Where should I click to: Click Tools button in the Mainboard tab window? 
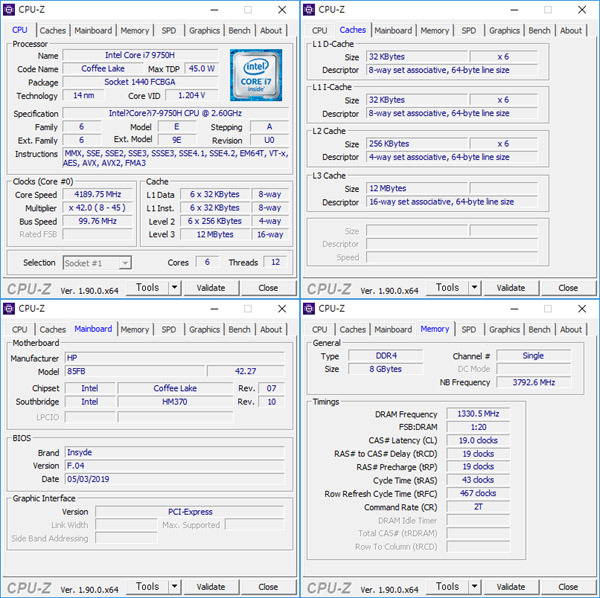click(x=147, y=587)
